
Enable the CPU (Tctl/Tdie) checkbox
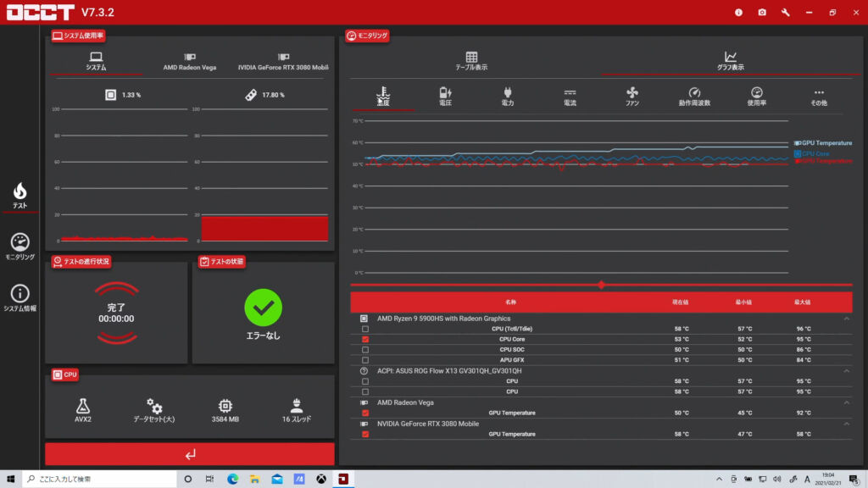click(365, 329)
